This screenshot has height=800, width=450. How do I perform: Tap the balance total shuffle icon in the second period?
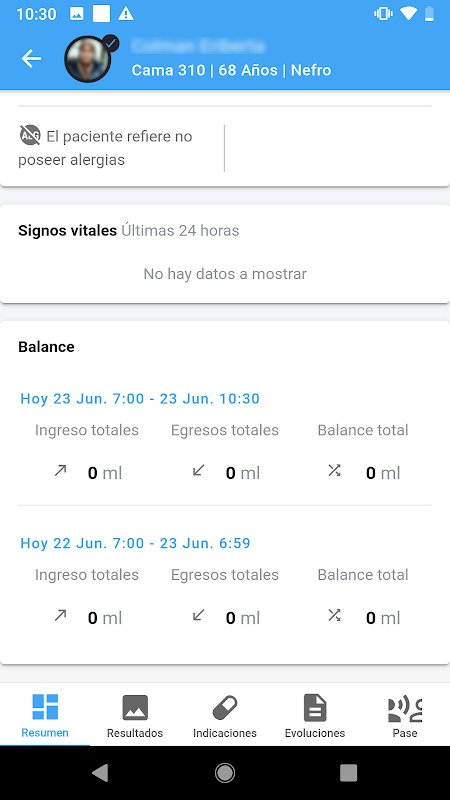[x=334, y=616]
